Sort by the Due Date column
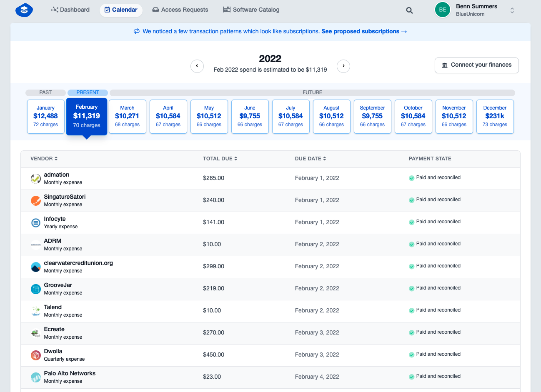541x392 pixels. point(311,159)
